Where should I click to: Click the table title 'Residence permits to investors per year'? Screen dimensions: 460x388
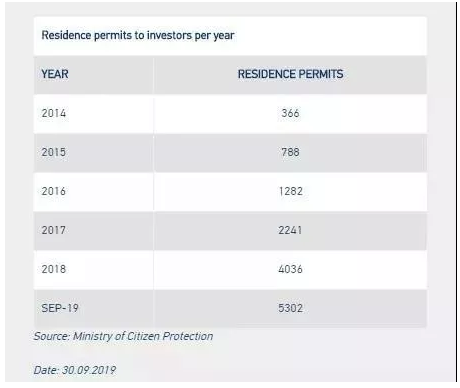coord(138,35)
